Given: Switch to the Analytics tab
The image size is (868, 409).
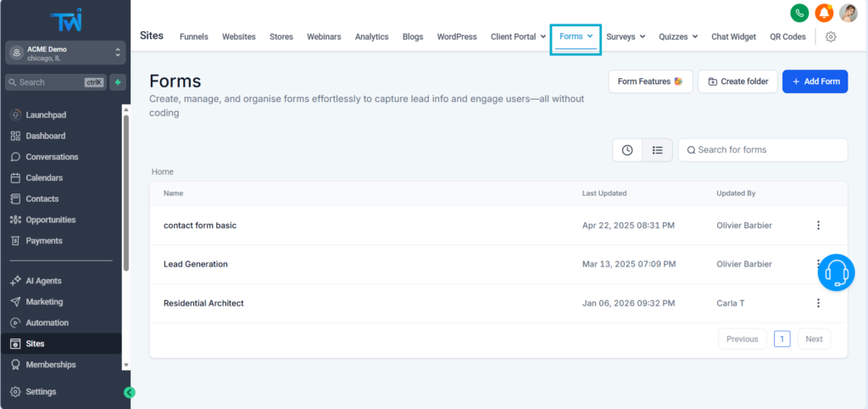Looking at the screenshot, I should point(372,36).
